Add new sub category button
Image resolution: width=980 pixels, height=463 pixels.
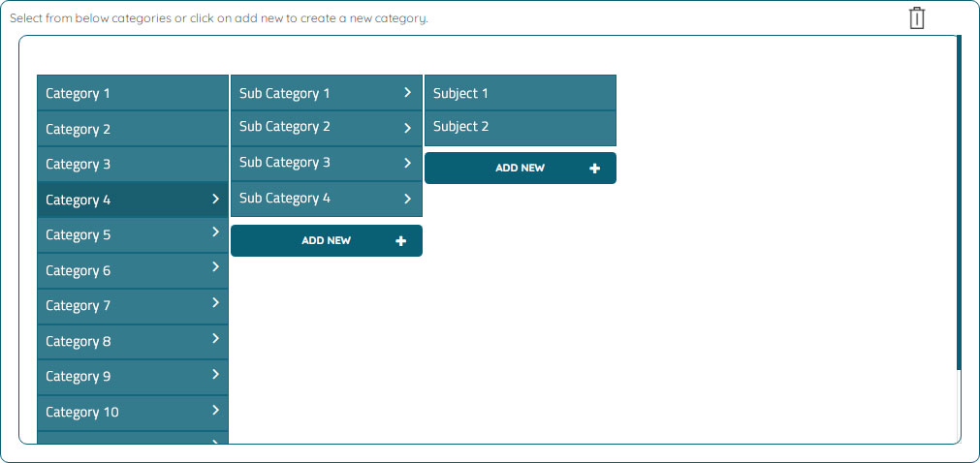tap(327, 240)
